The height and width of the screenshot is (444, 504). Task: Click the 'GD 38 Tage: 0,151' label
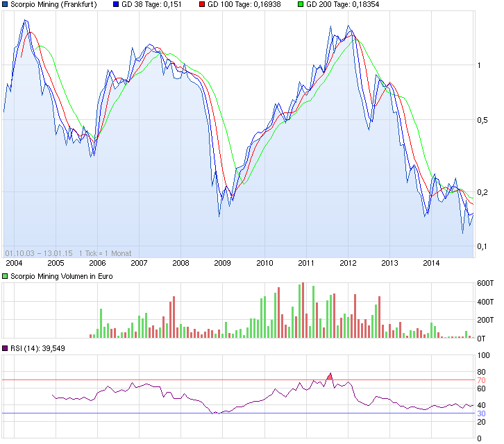point(151,4)
